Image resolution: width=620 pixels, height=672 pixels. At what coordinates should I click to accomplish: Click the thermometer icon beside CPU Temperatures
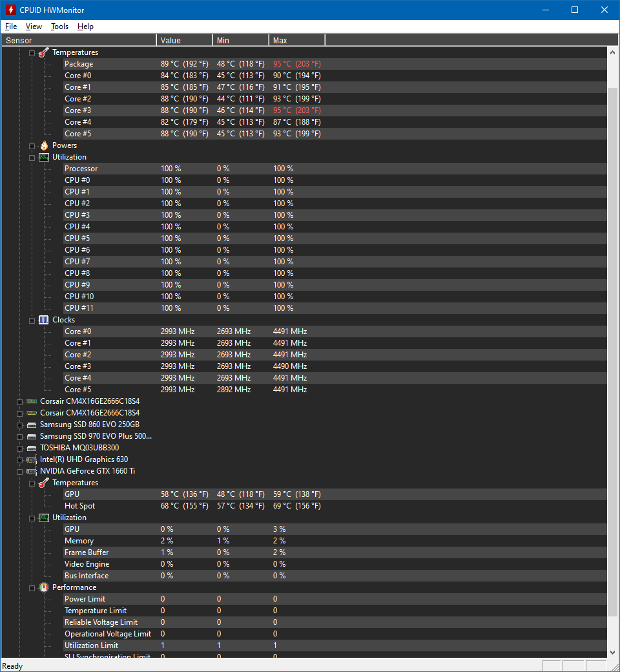[44, 52]
